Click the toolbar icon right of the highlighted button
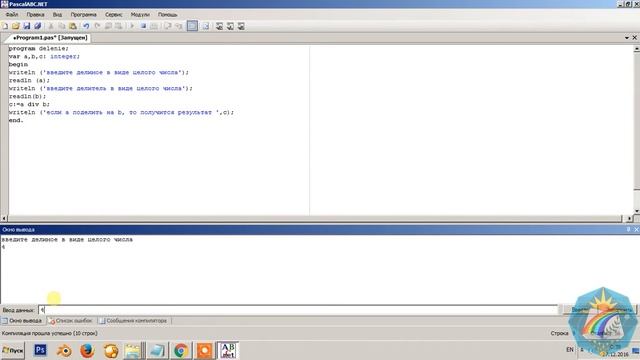Viewport: 640px width, 360px height. pos(205,26)
